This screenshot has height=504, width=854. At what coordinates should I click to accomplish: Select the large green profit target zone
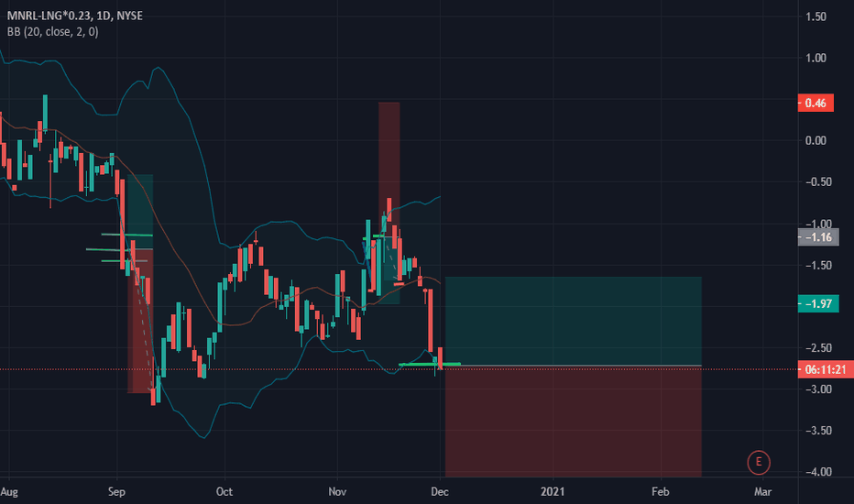574,321
